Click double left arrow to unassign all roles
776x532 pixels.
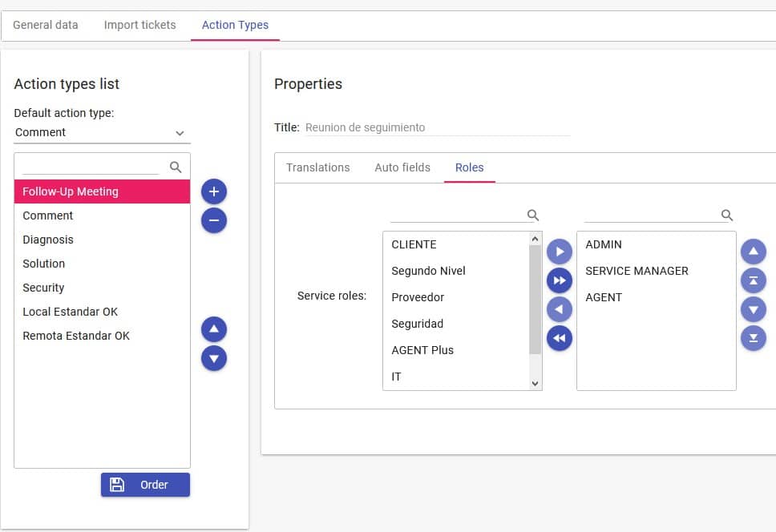[560, 338]
